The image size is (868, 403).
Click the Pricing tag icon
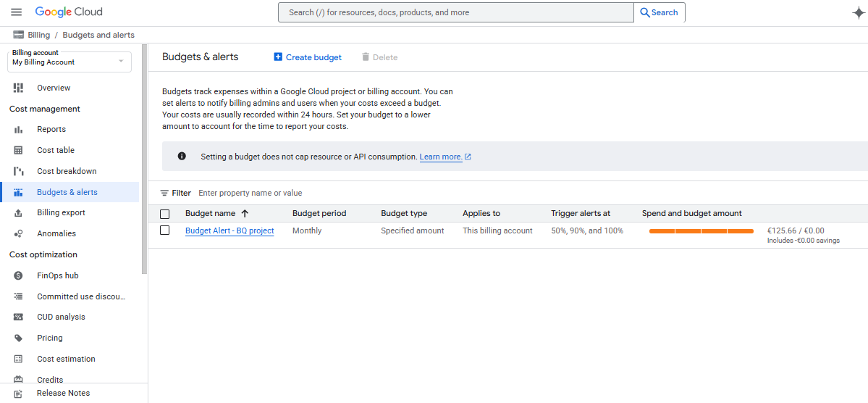pos(18,338)
